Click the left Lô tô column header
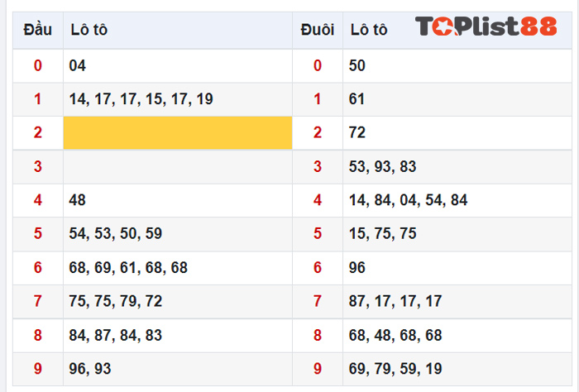The image size is (579, 392). pyautogui.click(x=89, y=30)
